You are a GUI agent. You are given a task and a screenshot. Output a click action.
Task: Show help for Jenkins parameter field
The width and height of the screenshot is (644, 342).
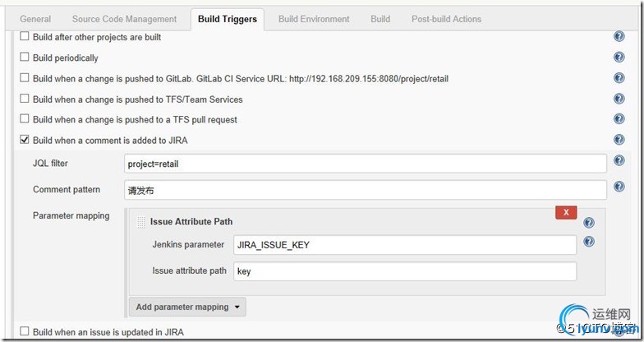589,242
